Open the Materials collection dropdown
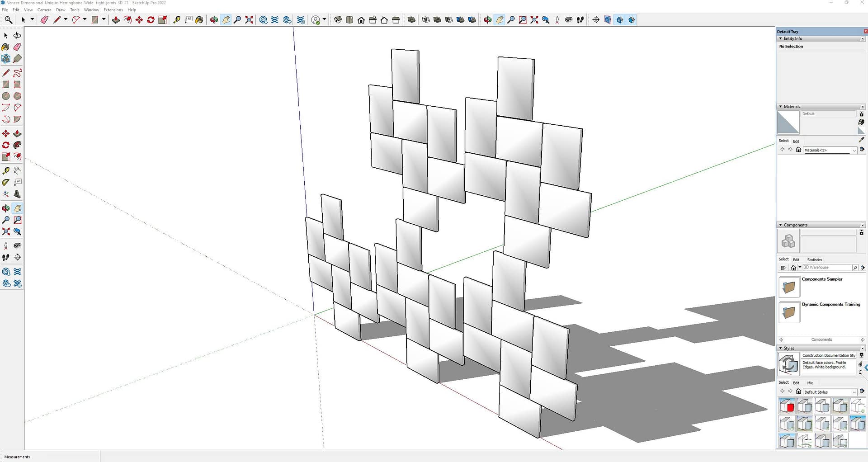The image size is (868, 462). (x=854, y=150)
